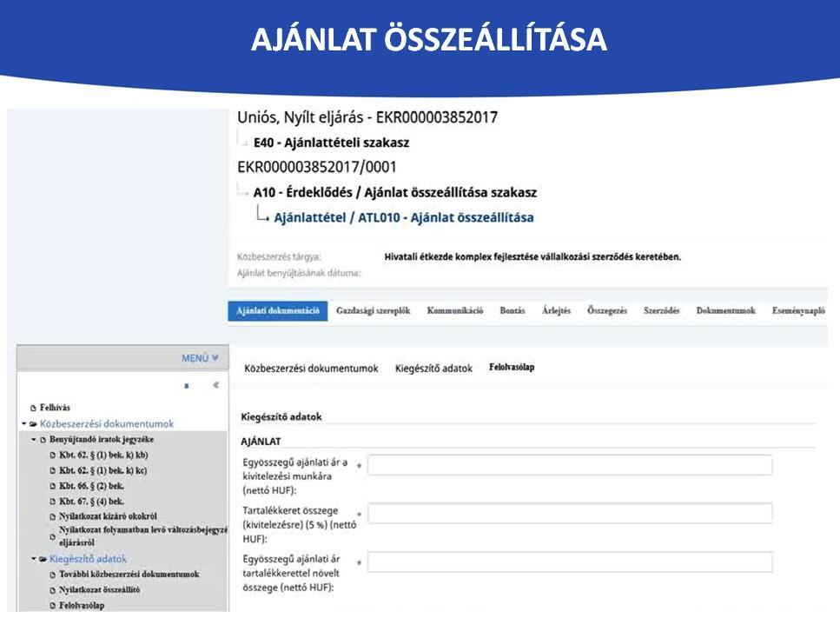This screenshot has height=625, width=840.
Task: Click the folder icon beside Kiegészítő adatok
Action: click(43, 560)
